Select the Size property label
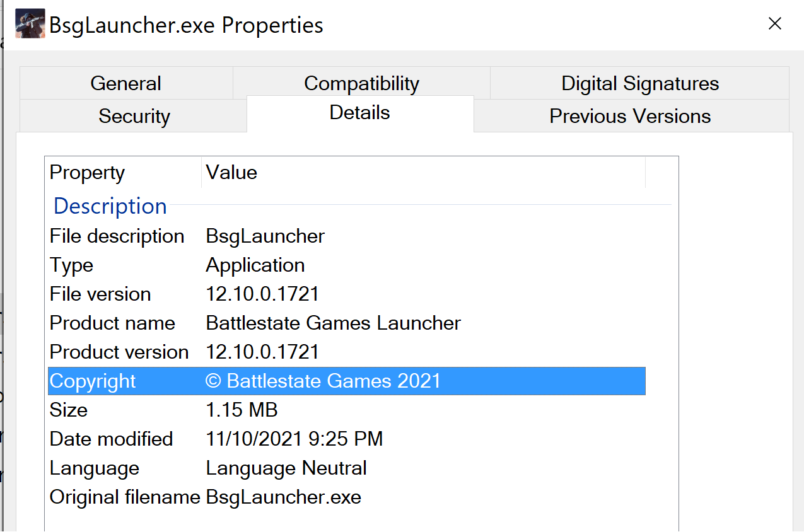Image resolution: width=804 pixels, height=532 pixels. coord(69,410)
